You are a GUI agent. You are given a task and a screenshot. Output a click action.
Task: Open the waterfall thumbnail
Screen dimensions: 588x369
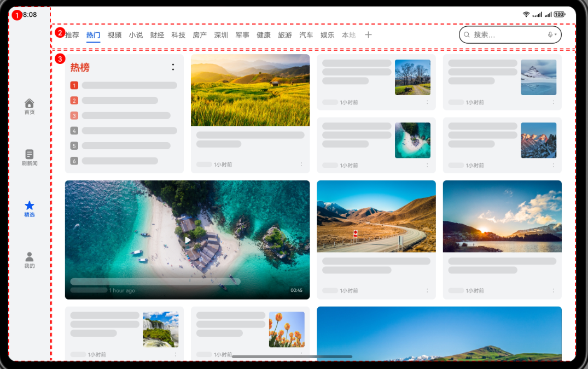tap(160, 329)
